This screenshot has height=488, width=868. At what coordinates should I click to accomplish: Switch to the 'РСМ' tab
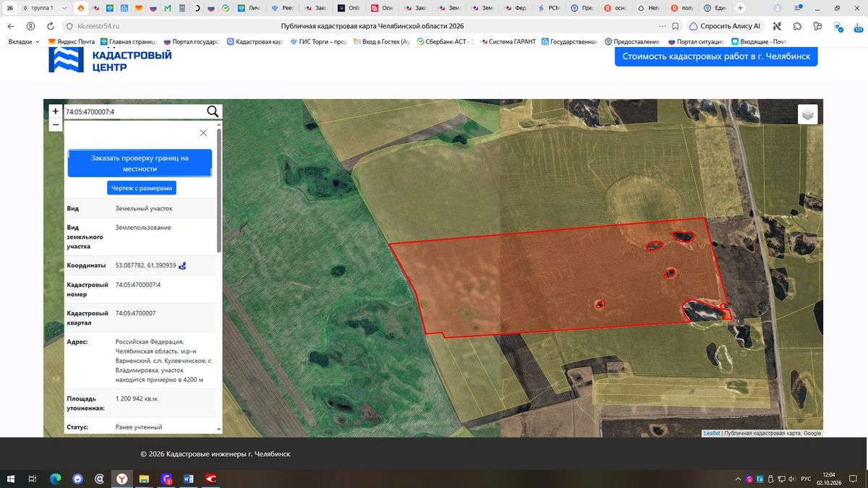pos(548,8)
